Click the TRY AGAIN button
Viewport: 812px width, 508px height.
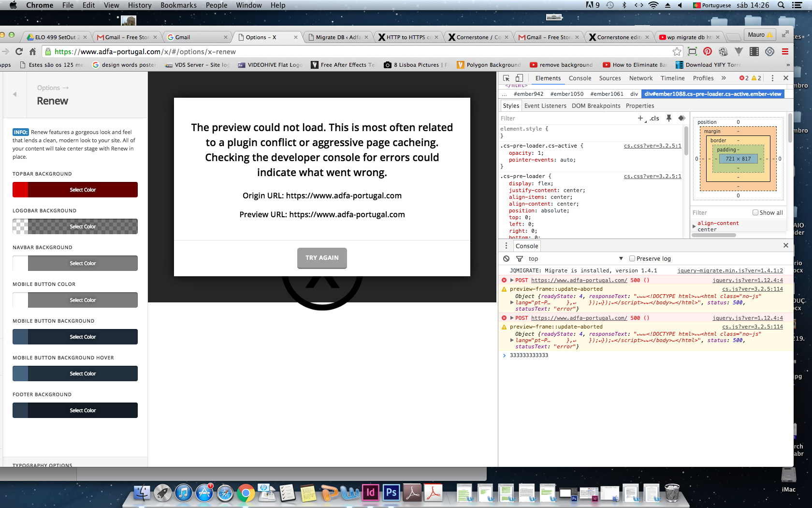tap(322, 258)
